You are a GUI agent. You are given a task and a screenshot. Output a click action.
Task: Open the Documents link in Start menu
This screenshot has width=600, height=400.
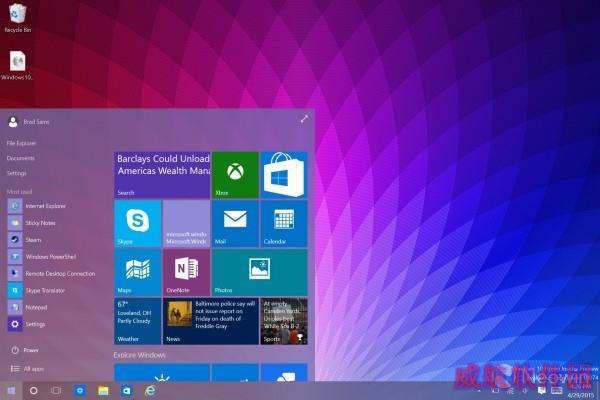point(20,158)
